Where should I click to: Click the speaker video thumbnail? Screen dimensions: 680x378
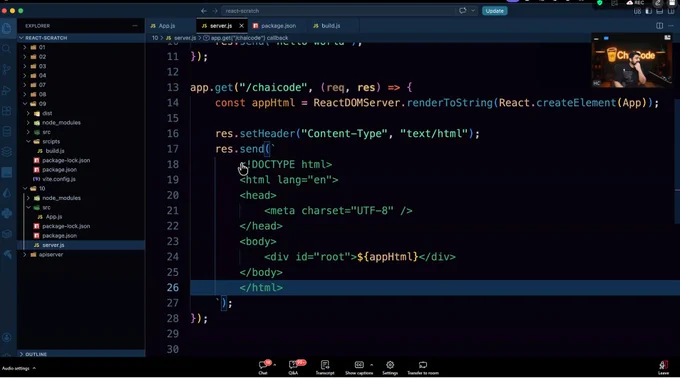[x=632, y=61]
